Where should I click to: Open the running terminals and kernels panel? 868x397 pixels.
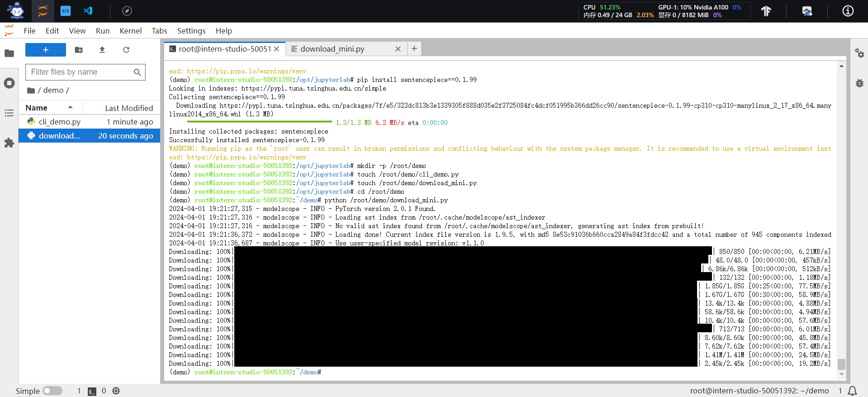pyautogui.click(x=9, y=83)
